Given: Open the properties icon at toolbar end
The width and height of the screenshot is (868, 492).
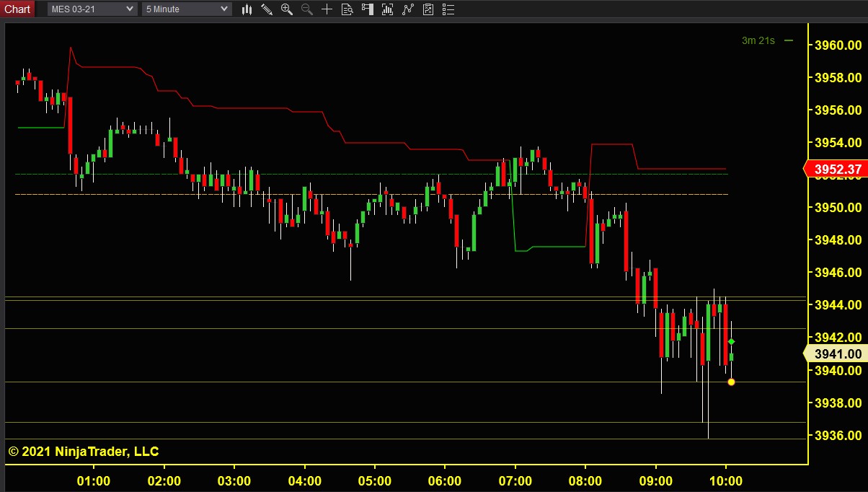Looking at the screenshot, I should point(448,9).
